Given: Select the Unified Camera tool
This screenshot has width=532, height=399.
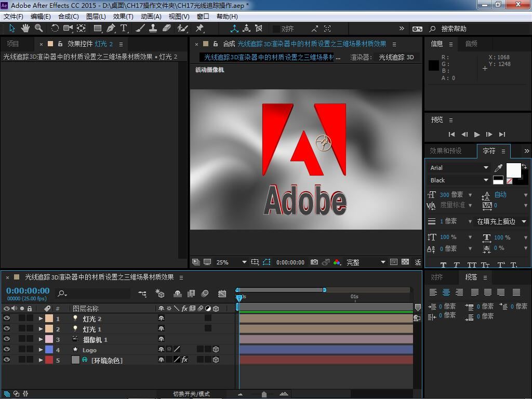Looking at the screenshot, I should click(x=68, y=29).
